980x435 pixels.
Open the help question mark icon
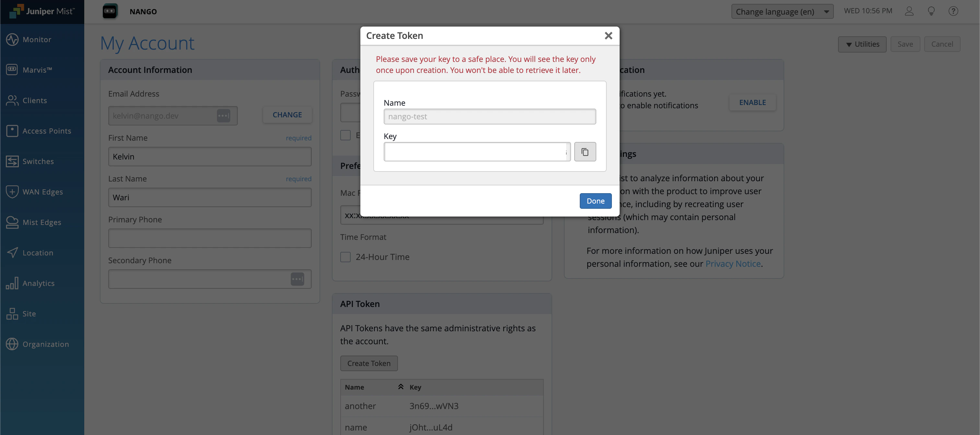click(x=953, y=11)
